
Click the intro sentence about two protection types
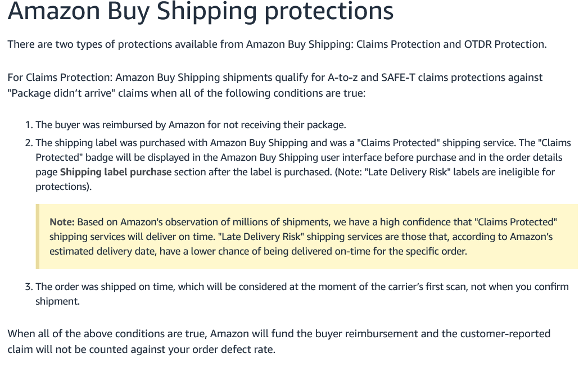coord(277,44)
